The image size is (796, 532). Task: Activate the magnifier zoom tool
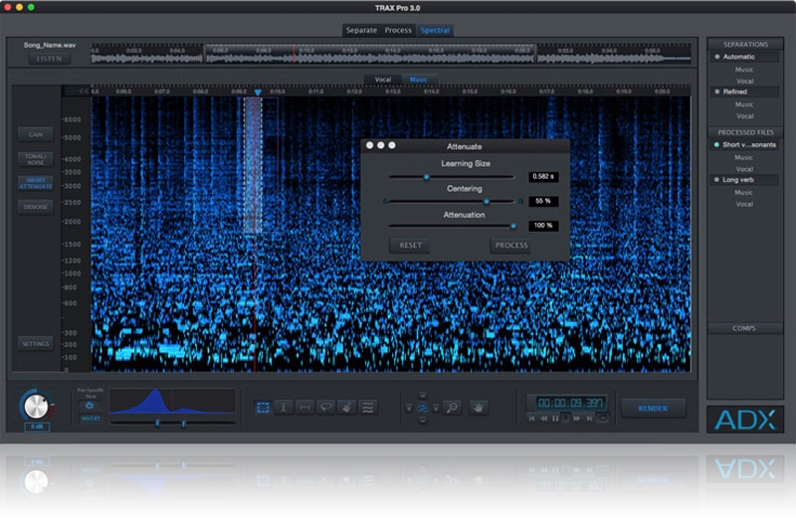pyautogui.click(x=452, y=407)
